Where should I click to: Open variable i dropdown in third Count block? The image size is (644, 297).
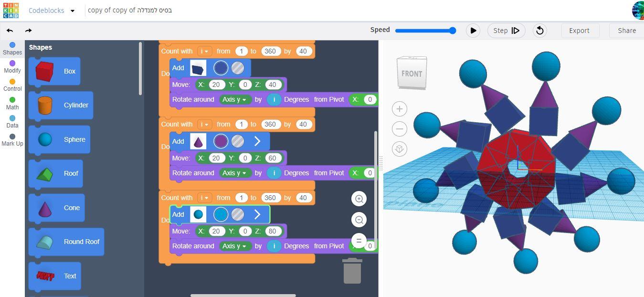[x=204, y=198]
